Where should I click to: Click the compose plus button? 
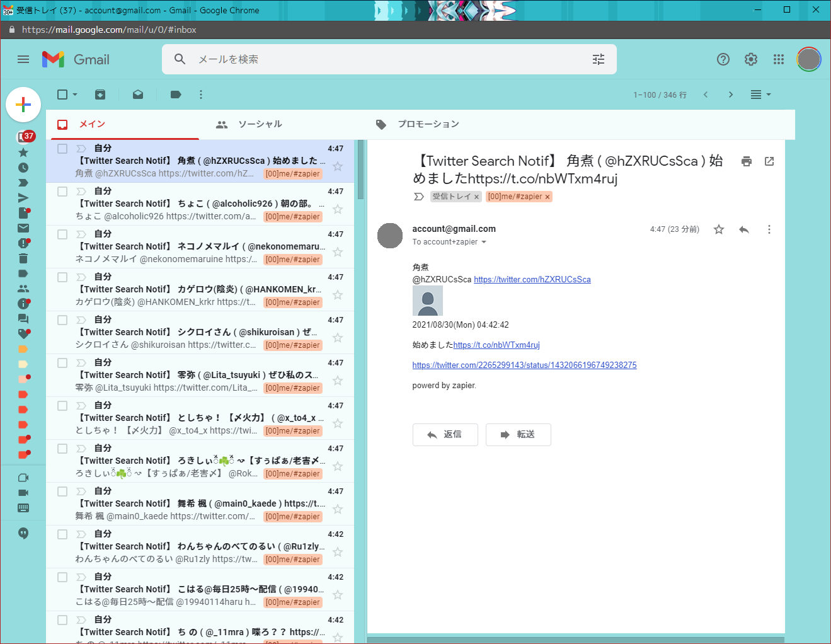tap(23, 105)
